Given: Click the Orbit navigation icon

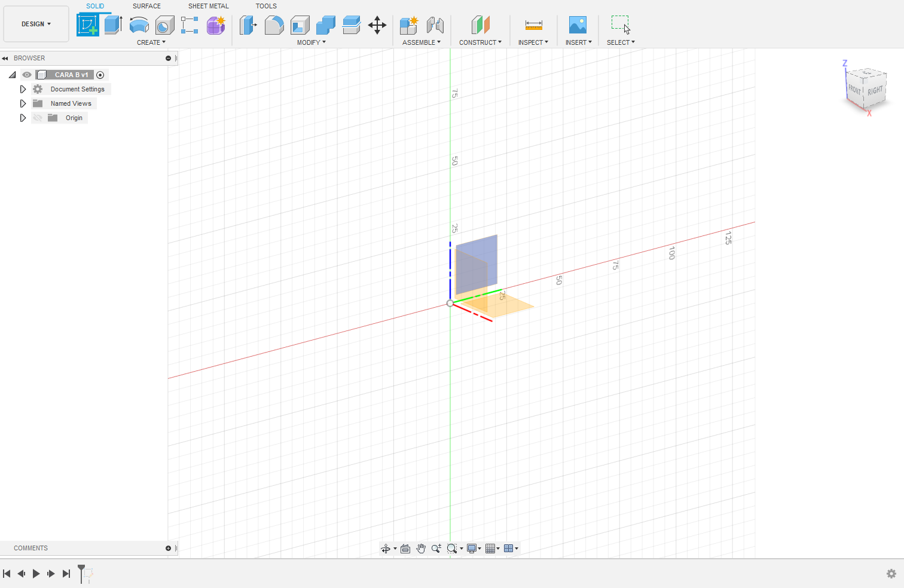Looking at the screenshot, I should (386, 549).
